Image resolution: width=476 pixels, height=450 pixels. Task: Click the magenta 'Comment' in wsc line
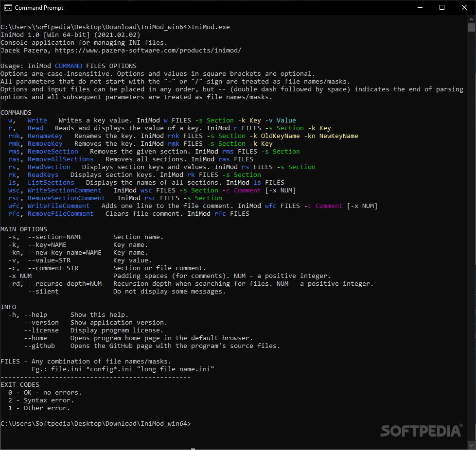coord(247,190)
